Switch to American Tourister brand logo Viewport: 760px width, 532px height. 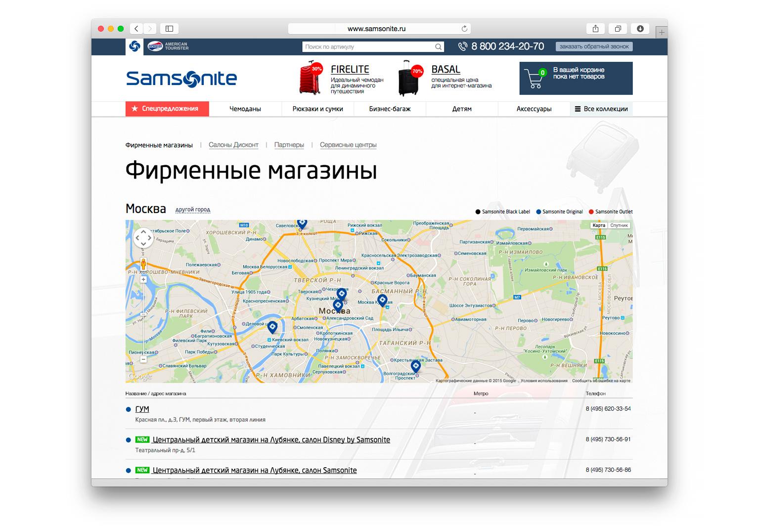[168, 46]
